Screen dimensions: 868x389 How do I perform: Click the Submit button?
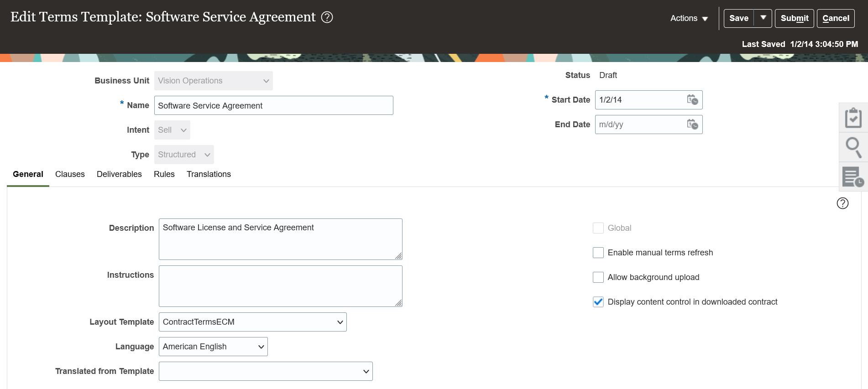(794, 18)
